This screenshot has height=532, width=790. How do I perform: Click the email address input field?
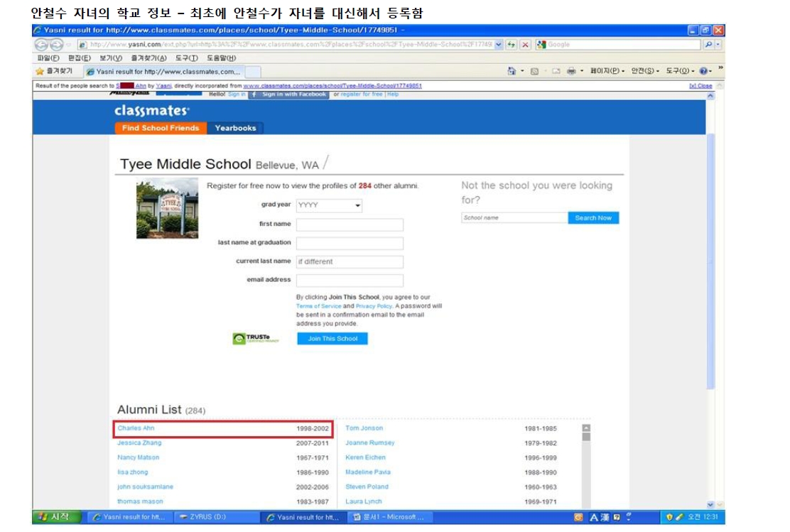tap(350, 280)
